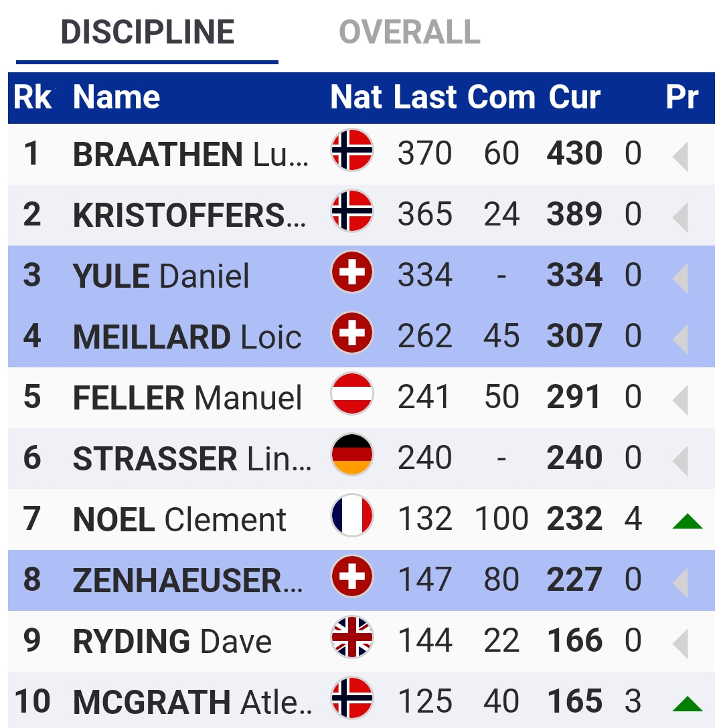Image resolution: width=723 pixels, height=728 pixels.
Task: Click Norway flag next to BRAATHEN
Action: pos(351,151)
